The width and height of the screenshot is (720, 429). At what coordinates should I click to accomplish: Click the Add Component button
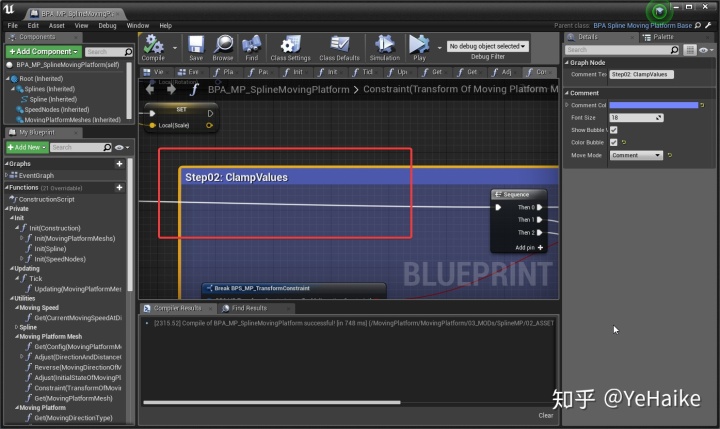44,51
